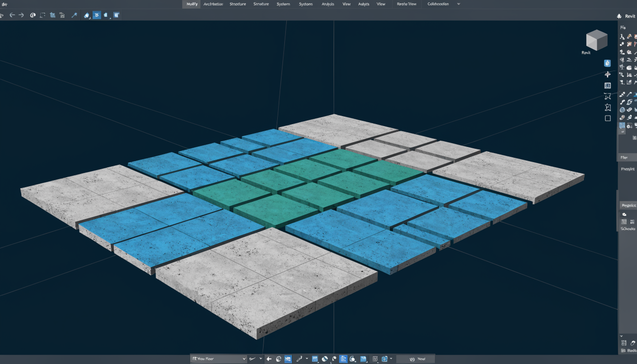Screen dimensions: 637x364
Task: Open the Fhenjint panel section
Action: click(628, 169)
